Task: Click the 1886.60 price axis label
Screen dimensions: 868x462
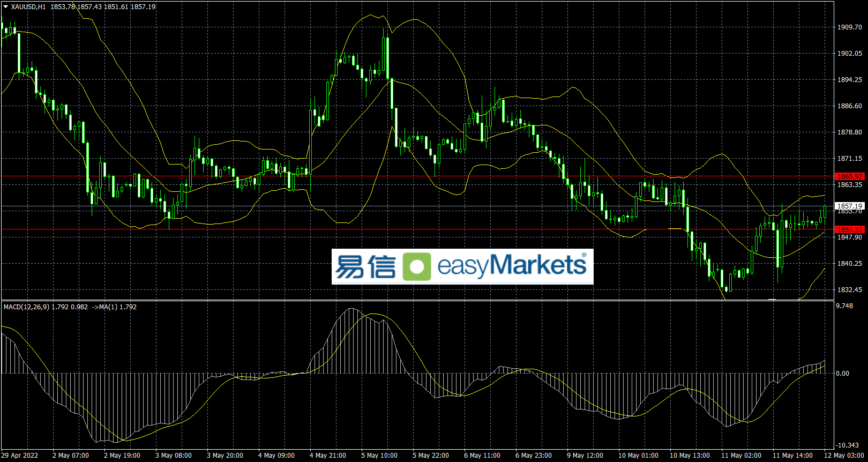Action: click(x=850, y=106)
